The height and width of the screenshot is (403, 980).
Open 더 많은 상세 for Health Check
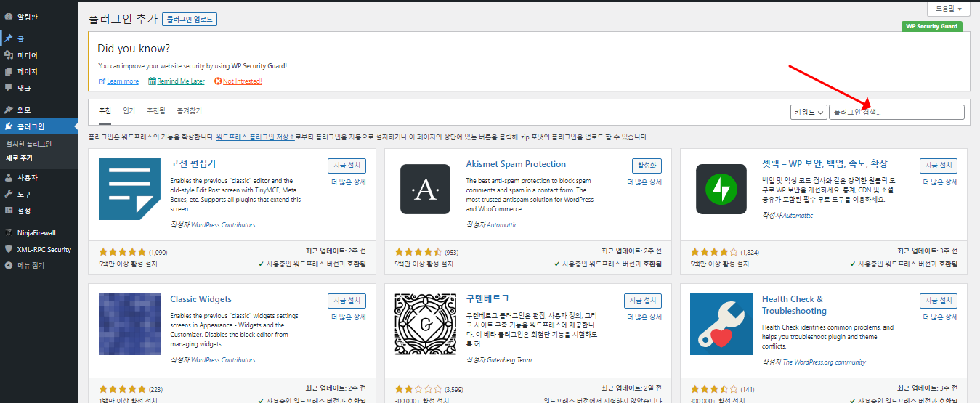coord(940,317)
